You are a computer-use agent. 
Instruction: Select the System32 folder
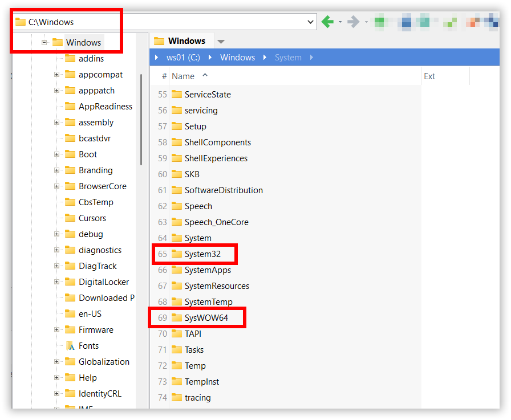[x=202, y=254]
